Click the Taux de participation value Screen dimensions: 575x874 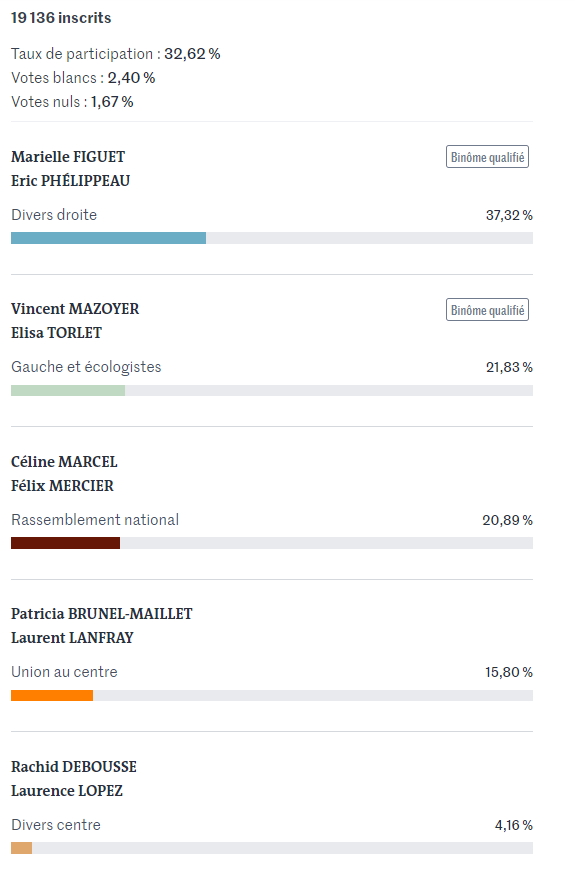point(192,54)
